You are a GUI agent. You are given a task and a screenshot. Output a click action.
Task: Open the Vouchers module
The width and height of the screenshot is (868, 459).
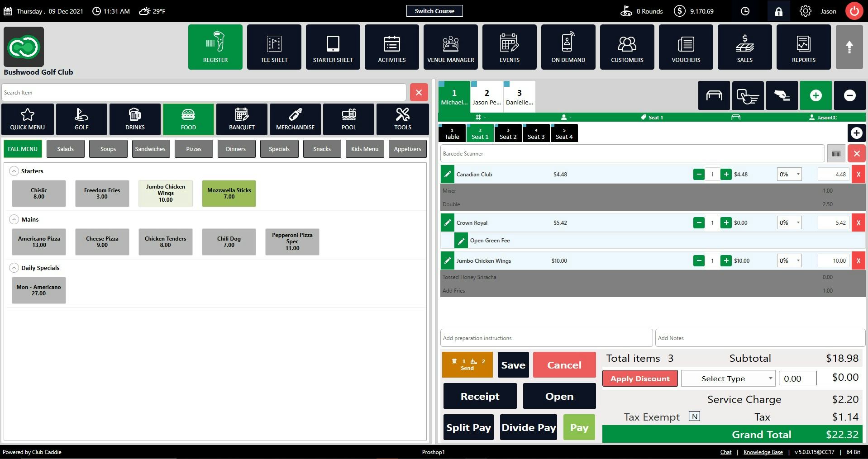coord(686,47)
